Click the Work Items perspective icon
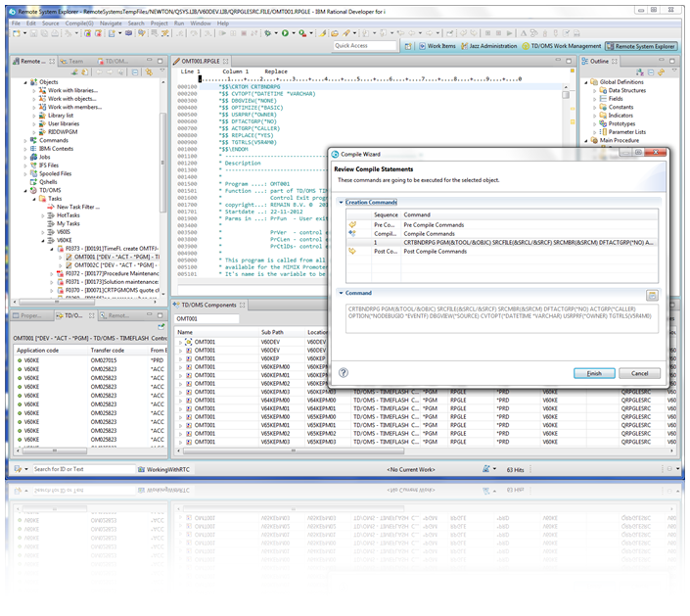 tap(422, 46)
